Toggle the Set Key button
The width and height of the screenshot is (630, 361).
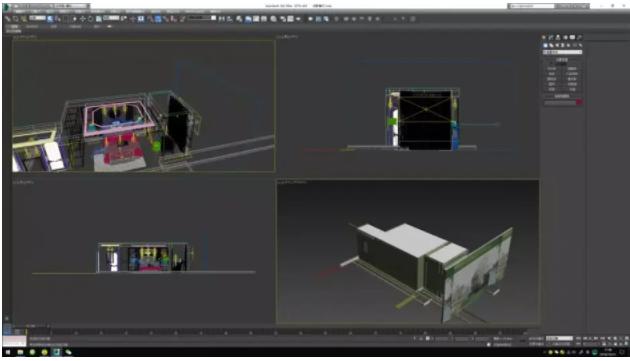point(536,344)
